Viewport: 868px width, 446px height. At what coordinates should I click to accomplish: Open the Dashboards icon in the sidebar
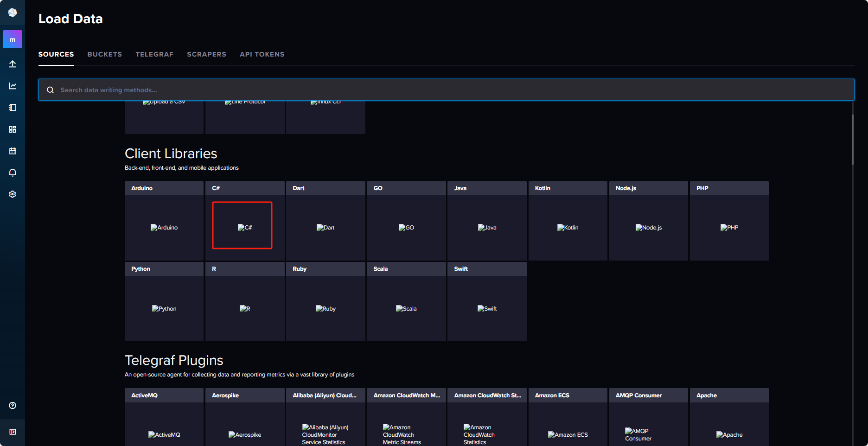click(13, 129)
